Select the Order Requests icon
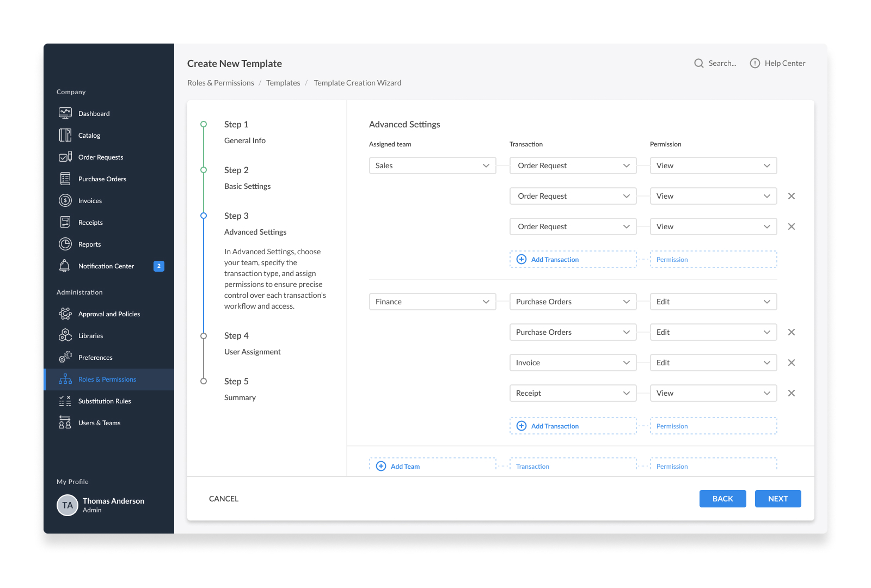 coord(65,157)
